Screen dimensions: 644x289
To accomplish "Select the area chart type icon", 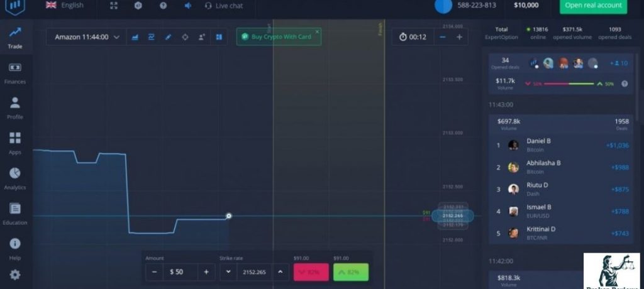I will (x=135, y=37).
